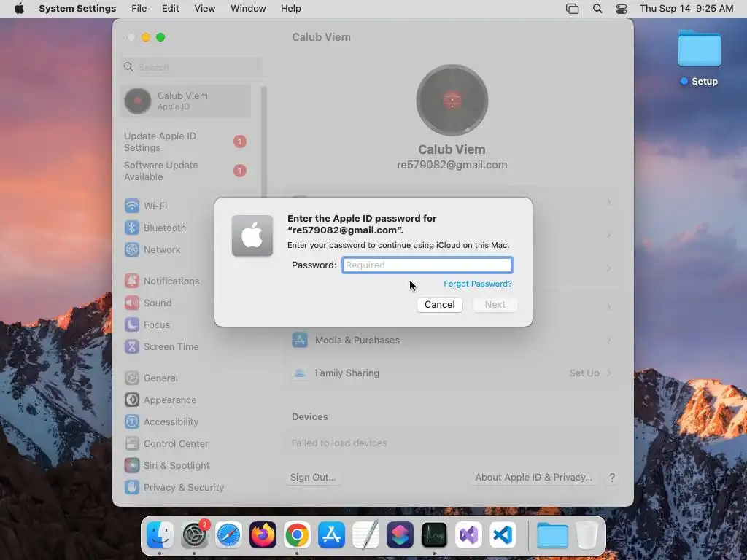The height and width of the screenshot is (560, 747).
Task: Open the Edit menu
Action: [170, 9]
